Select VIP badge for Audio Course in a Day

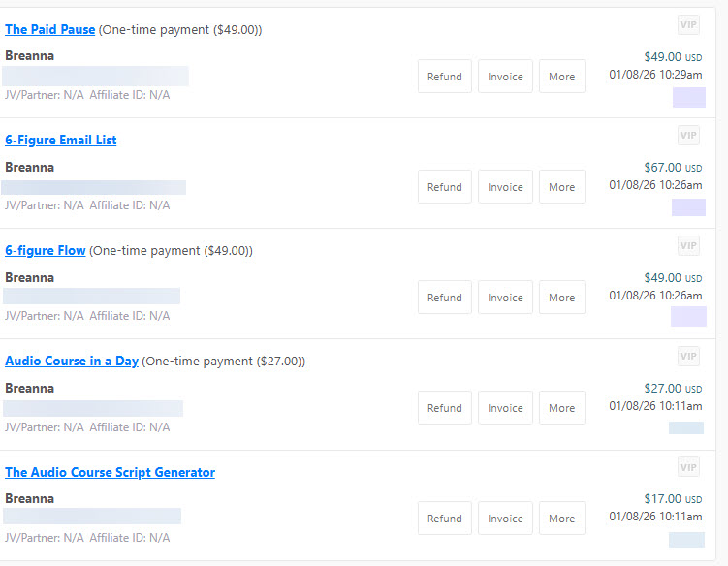click(x=688, y=357)
